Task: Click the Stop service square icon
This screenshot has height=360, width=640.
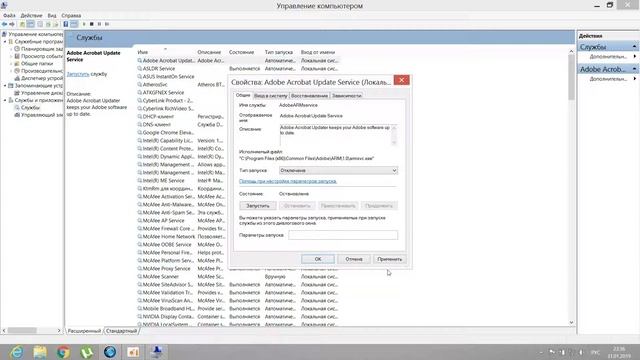Action: click(92, 24)
